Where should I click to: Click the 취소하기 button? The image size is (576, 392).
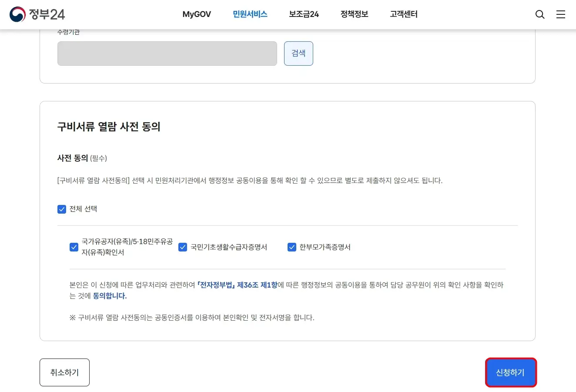(64, 372)
